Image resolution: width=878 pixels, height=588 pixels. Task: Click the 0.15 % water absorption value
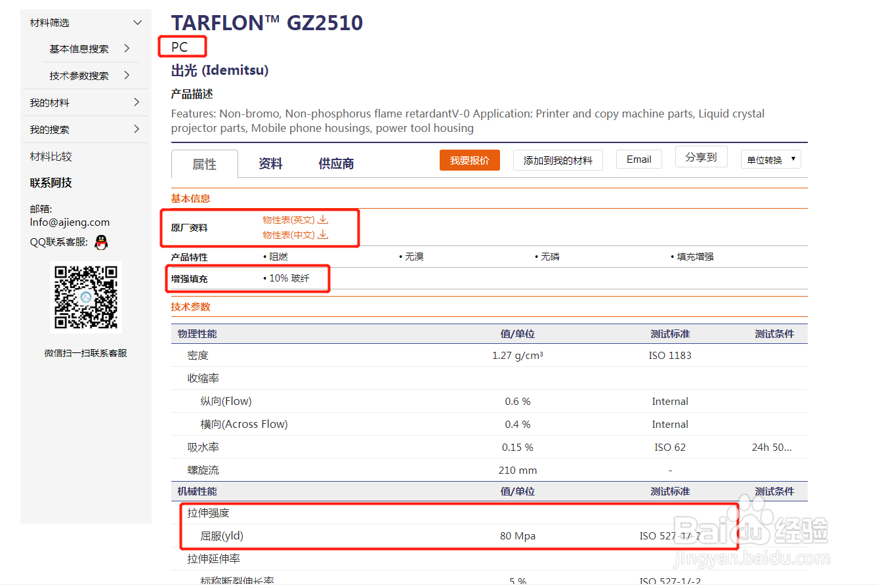(518, 447)
